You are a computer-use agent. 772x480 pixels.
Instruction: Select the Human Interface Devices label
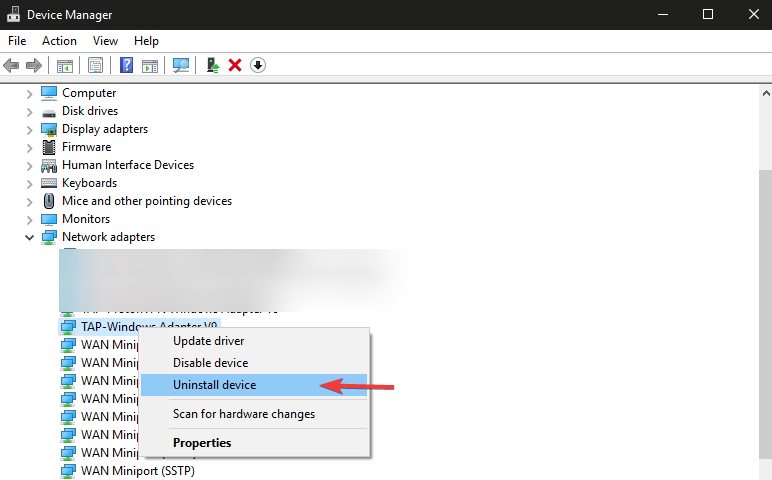point(128,165)
